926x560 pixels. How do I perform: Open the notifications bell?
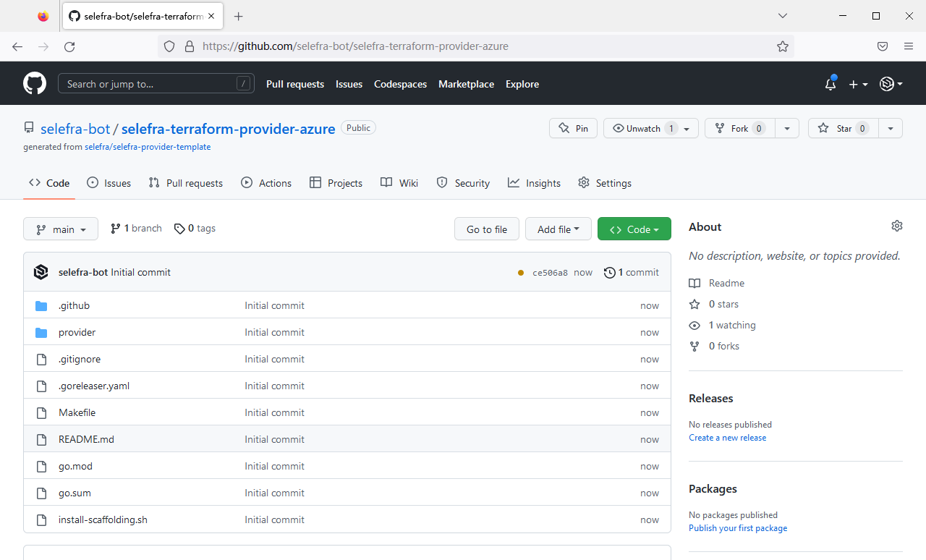pos(831,84)
